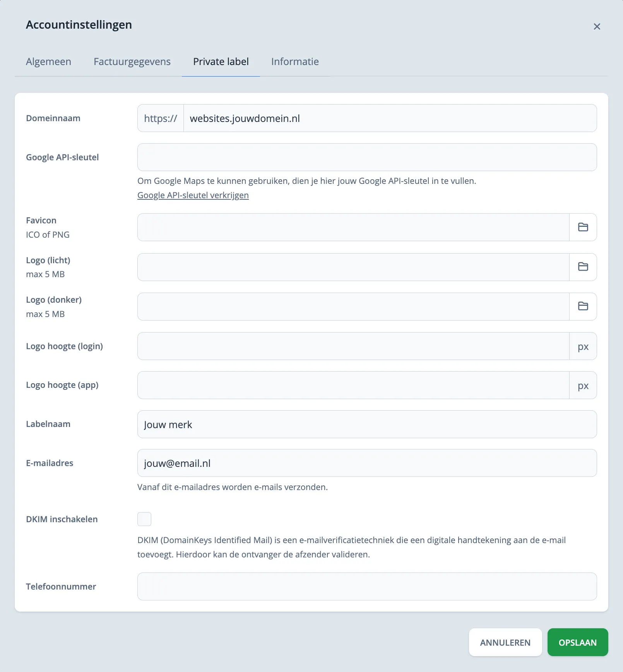623x672 pixels.
Task: Click the https:// prefix segment
Action: coord(160,118)
